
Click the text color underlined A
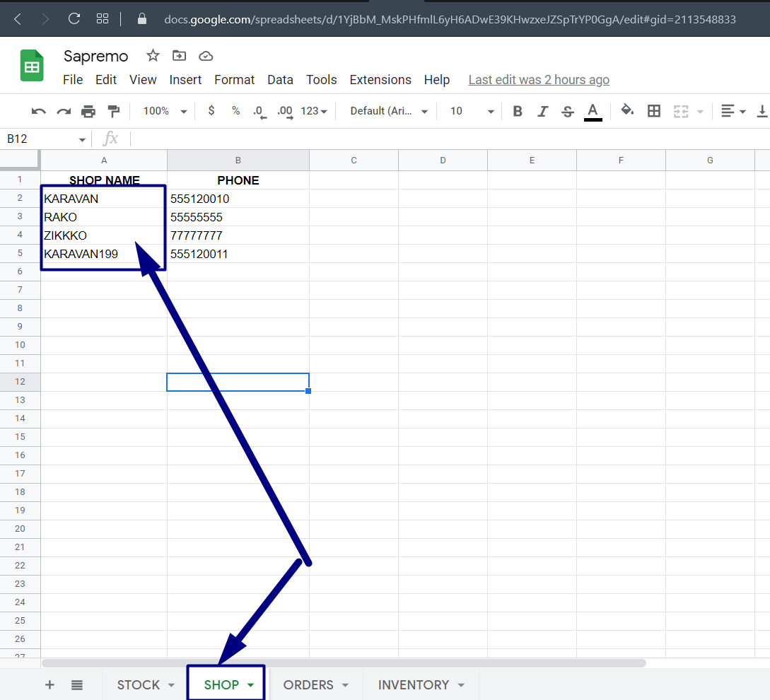pyautogui.click(x=593, y=111)
